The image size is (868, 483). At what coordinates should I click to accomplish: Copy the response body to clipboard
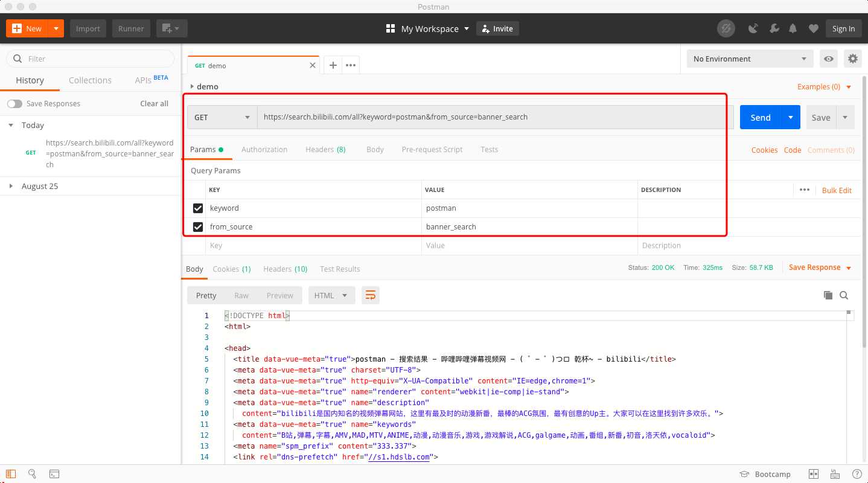(x=828, y=295)
